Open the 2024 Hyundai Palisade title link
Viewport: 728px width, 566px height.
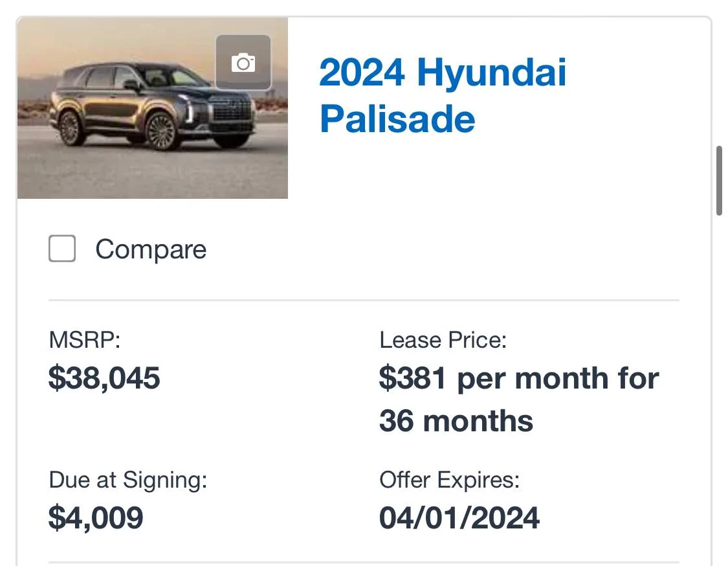coord(443,96)
